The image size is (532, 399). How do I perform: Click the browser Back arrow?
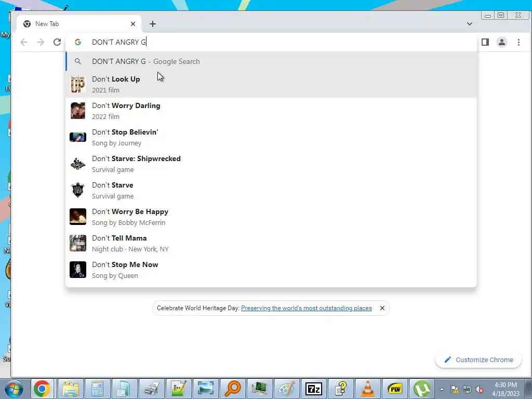tap(24, 42)
